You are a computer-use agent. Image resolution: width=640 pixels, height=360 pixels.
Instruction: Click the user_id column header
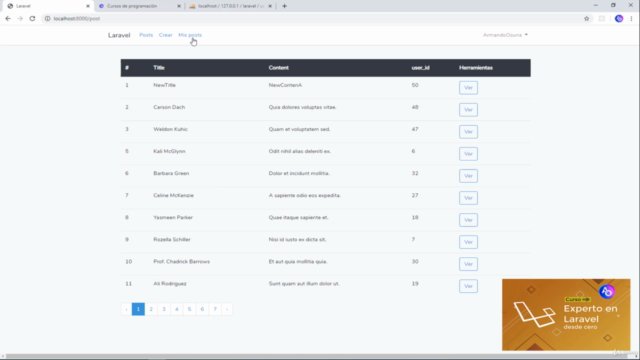point(420,68)
